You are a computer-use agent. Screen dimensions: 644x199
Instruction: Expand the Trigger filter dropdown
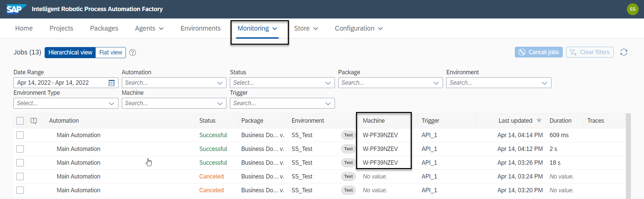(x=328, y=104)
